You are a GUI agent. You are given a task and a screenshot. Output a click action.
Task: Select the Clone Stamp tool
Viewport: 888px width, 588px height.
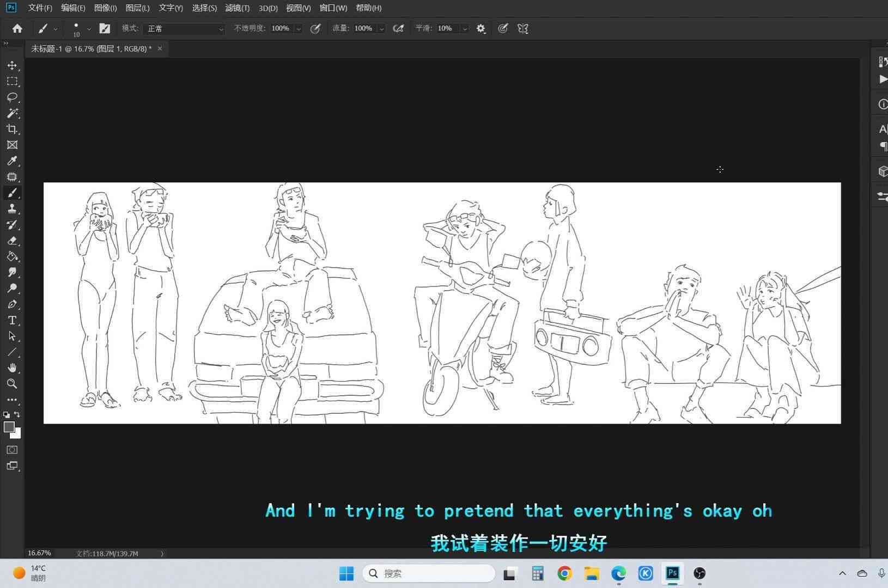[12, 209]
